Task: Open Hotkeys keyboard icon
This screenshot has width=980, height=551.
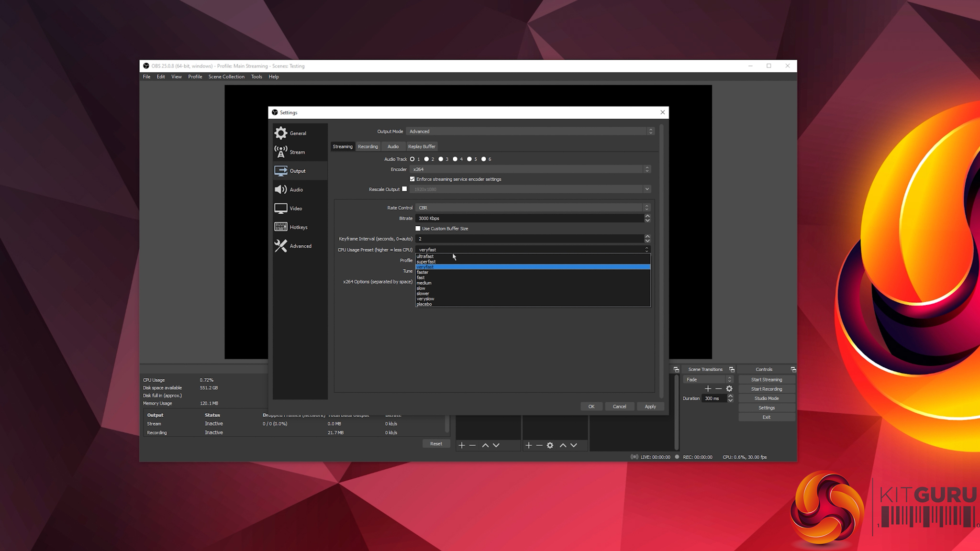Action: [281, 227]
